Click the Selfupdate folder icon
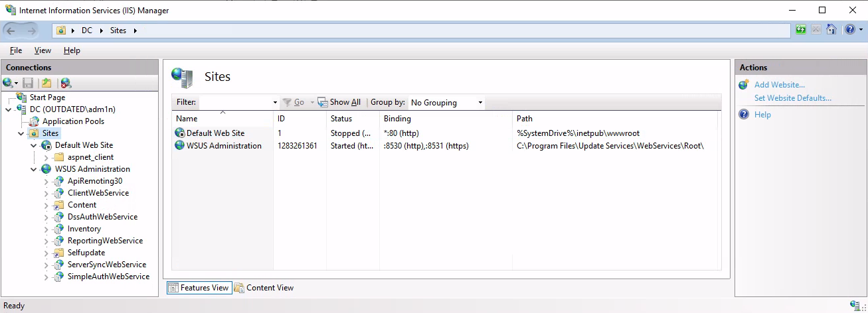Image resolution: width=868 pixels, height=313 pixels. [59, 253]
